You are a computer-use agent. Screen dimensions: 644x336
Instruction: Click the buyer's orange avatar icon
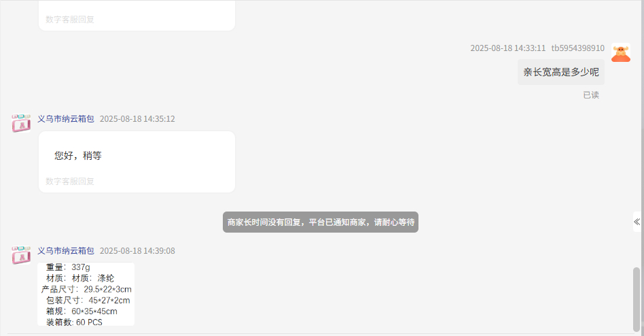(x=621, y=53)
